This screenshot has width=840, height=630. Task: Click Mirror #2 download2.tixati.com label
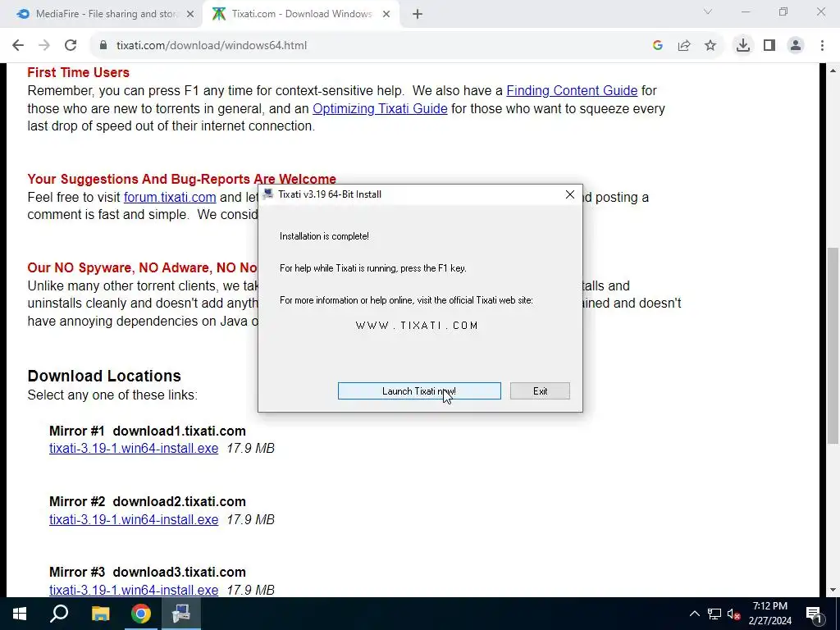[x=148, y=501]
